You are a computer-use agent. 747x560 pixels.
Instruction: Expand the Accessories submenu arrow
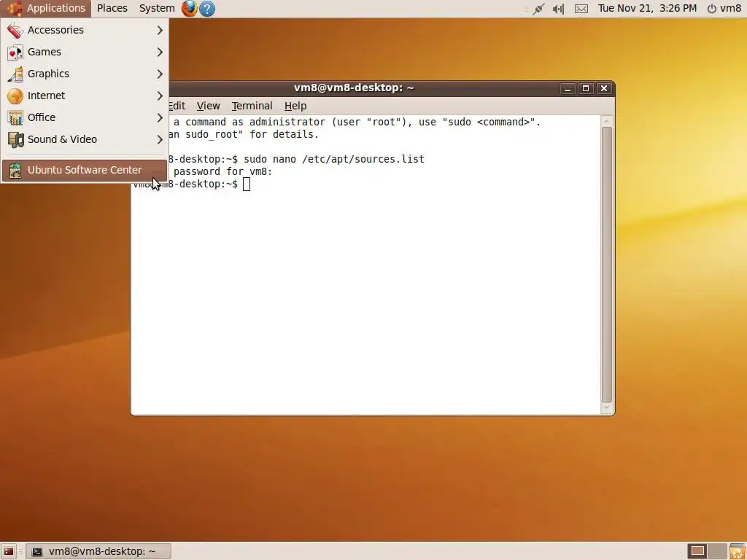point(160,30)
